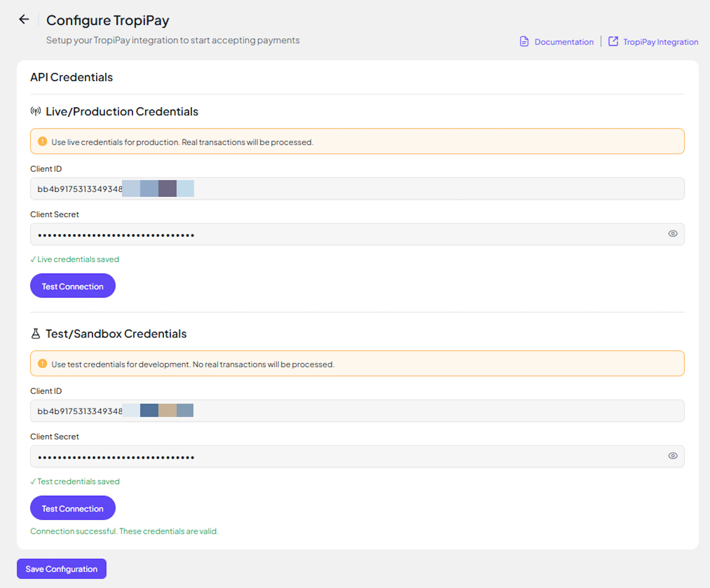Image resolution: width=710 pixels, height=588 pixels.
Task: Reveal the sandbox Client Secret with the eye icon
Action: tap(672, 456)
